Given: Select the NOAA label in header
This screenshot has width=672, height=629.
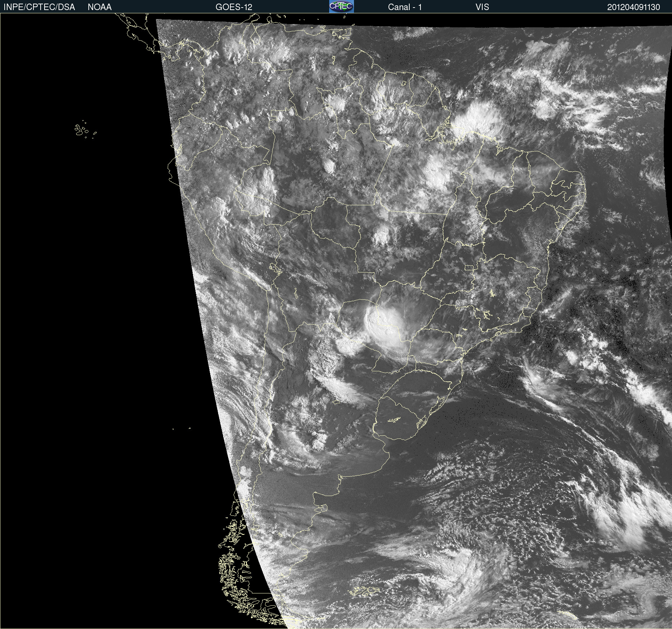Looking at the screenshot, I should coord(100,7).
